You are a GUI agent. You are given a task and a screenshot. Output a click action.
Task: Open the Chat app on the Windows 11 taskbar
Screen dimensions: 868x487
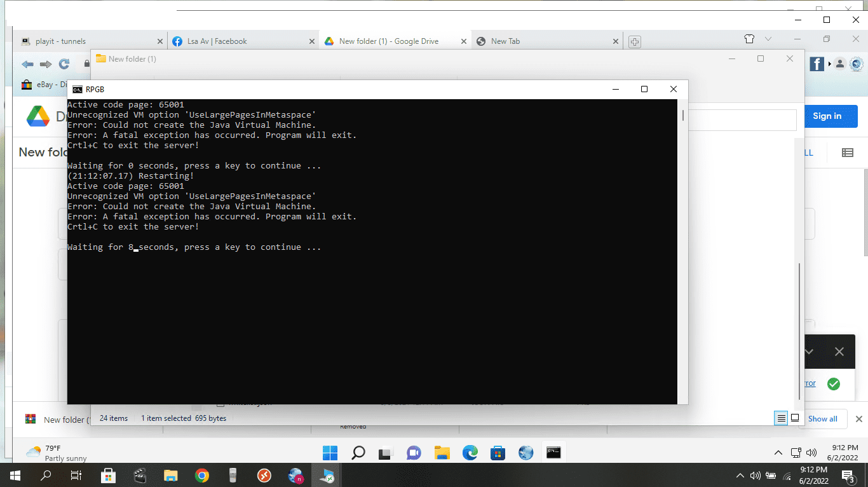click(414, 453)
